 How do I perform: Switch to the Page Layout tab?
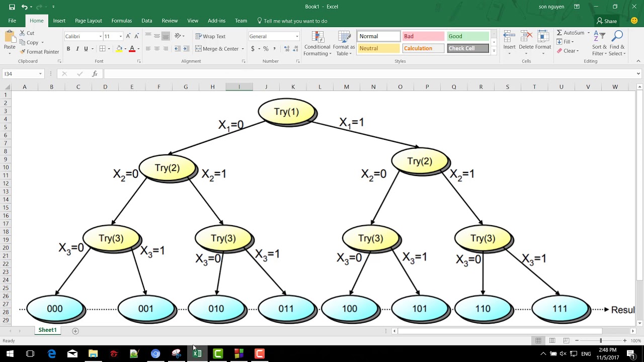coord(88,21)
